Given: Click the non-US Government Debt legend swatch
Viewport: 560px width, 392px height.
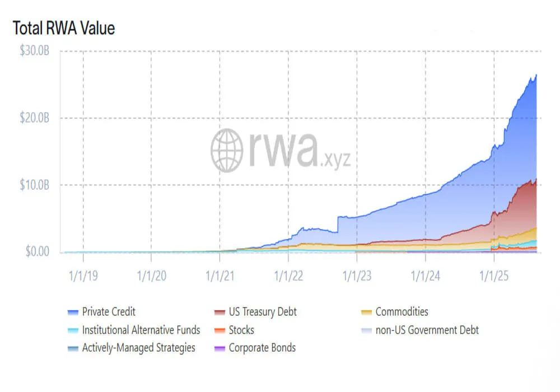Looking at the screenshot, I should [366, 330].
